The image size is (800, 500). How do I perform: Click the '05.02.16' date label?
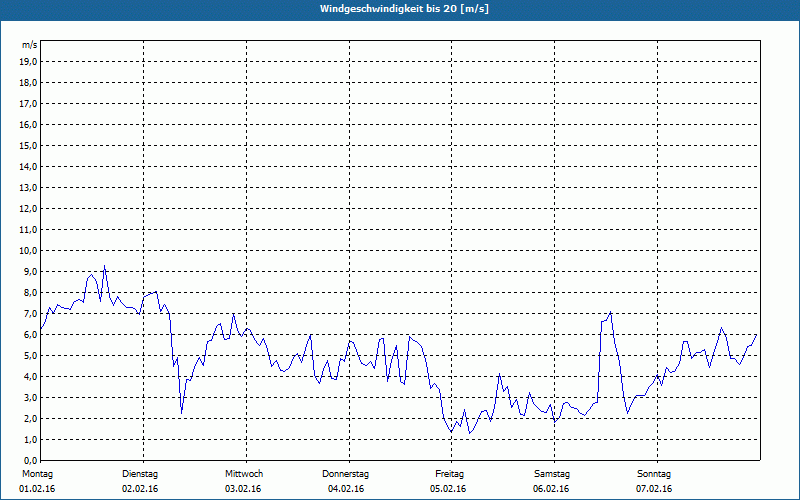pyautogui.click(x=448, y=489)
